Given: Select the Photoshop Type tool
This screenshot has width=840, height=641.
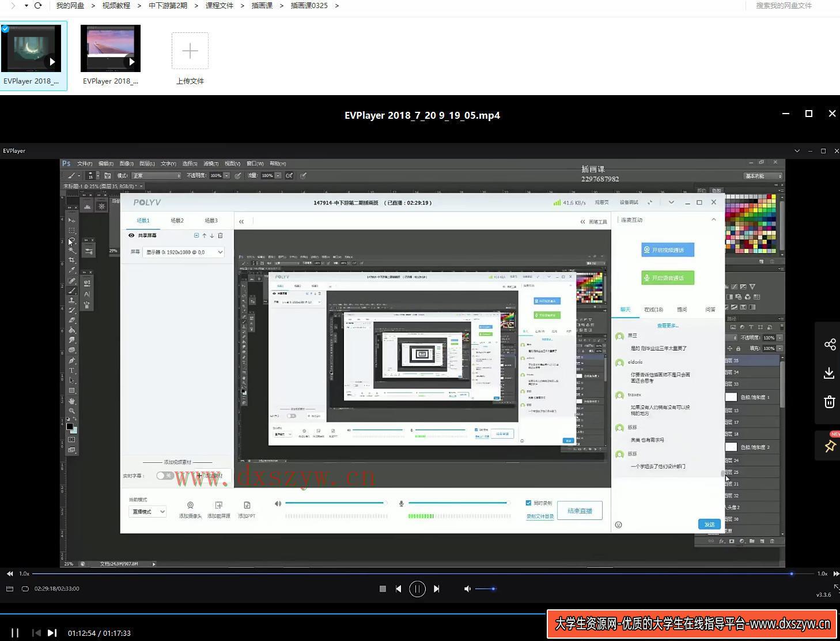Looking at the screenshot, I should 72,370.
